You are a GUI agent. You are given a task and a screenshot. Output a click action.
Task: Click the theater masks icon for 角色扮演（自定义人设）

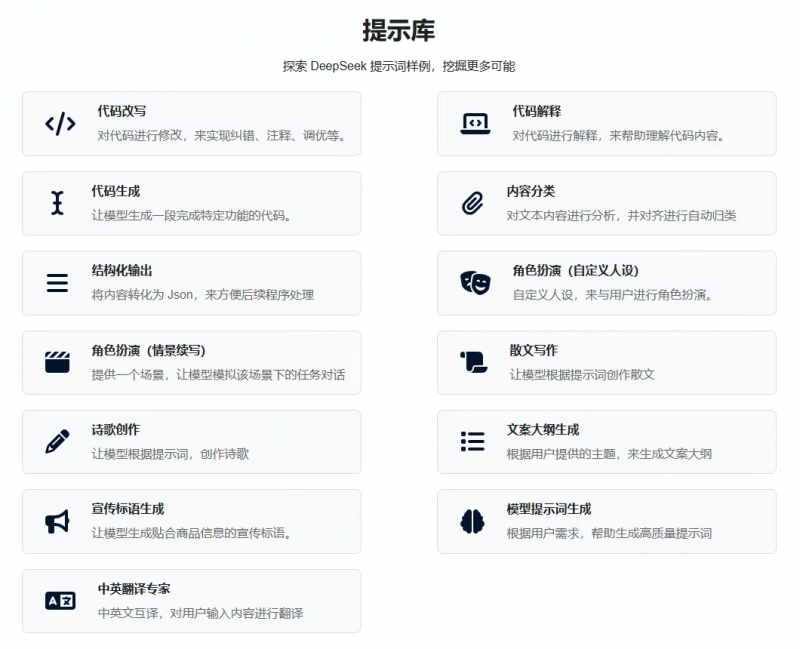coord(473,283)
